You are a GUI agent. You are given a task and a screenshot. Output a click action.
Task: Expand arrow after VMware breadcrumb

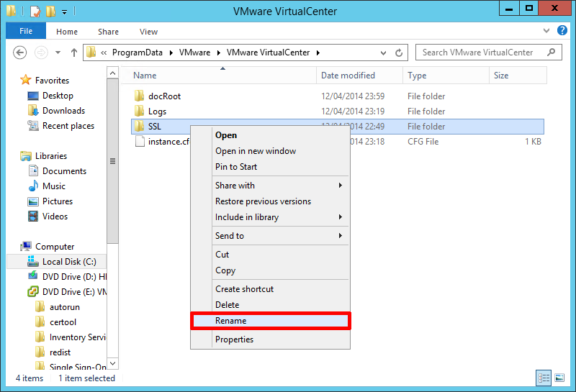click(x=219, y=53)
